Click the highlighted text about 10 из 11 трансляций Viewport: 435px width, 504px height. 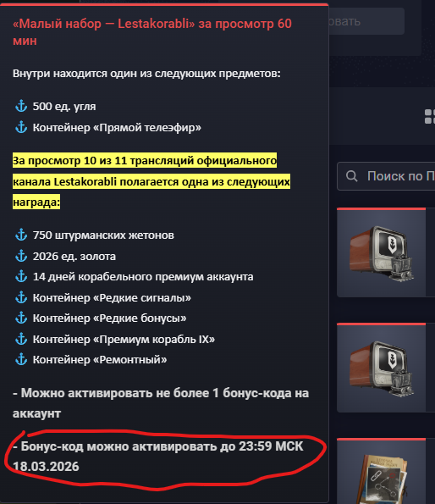tap(151, 181)
